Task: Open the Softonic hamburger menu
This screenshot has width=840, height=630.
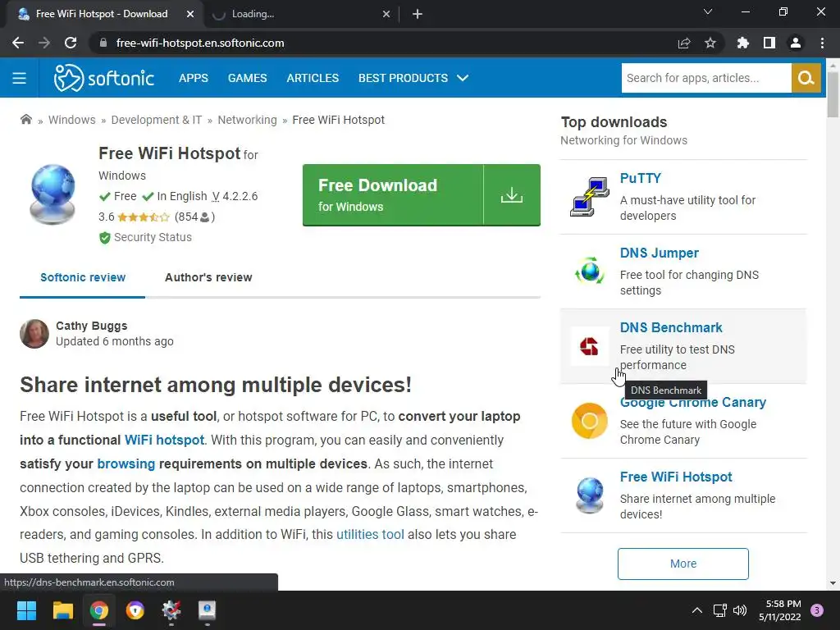Action: pos(20,78)
